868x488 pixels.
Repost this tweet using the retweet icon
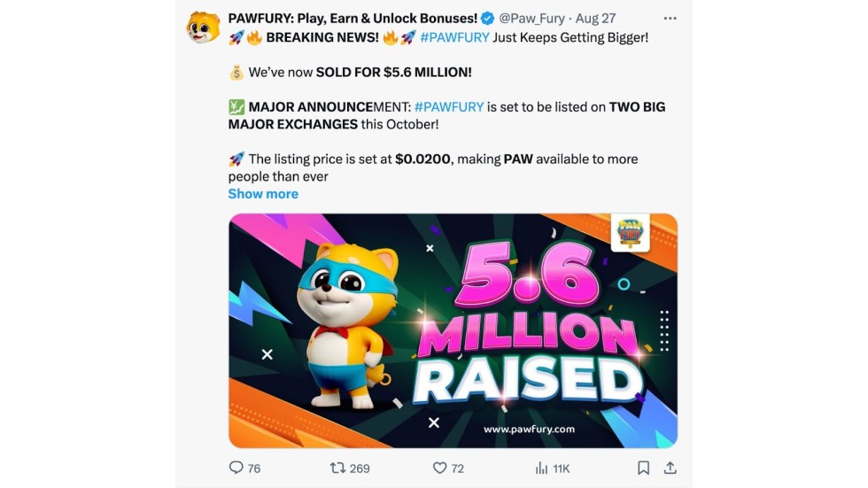[x=337, y=468]
